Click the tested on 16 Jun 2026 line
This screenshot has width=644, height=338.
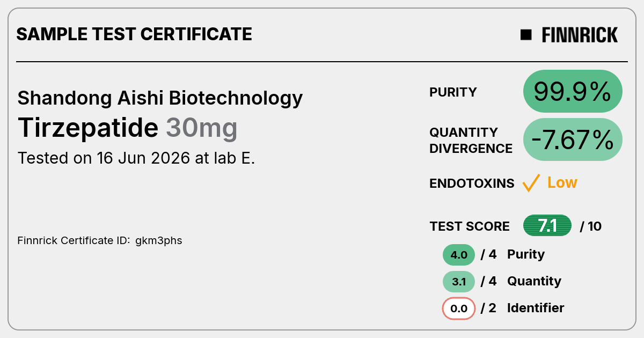(x=136, y=158)
